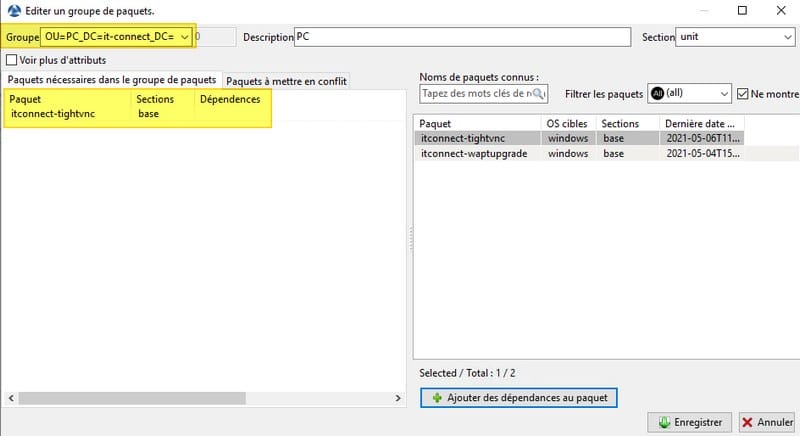Toggle 'Voir plus d'attributs' checkbox
Screen dimensions: 800x436
pyautogui.click(x=11, y=60)
